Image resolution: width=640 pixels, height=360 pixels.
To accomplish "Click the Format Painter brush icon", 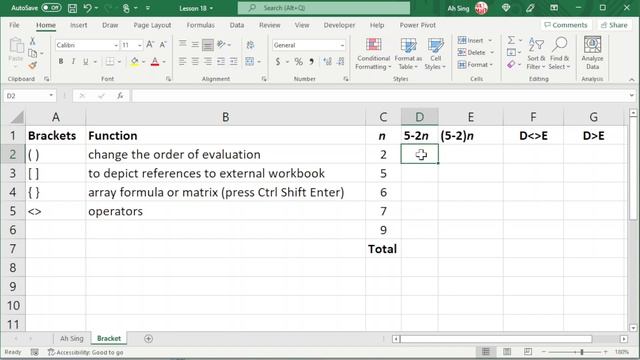I will [x=33, y=65].
